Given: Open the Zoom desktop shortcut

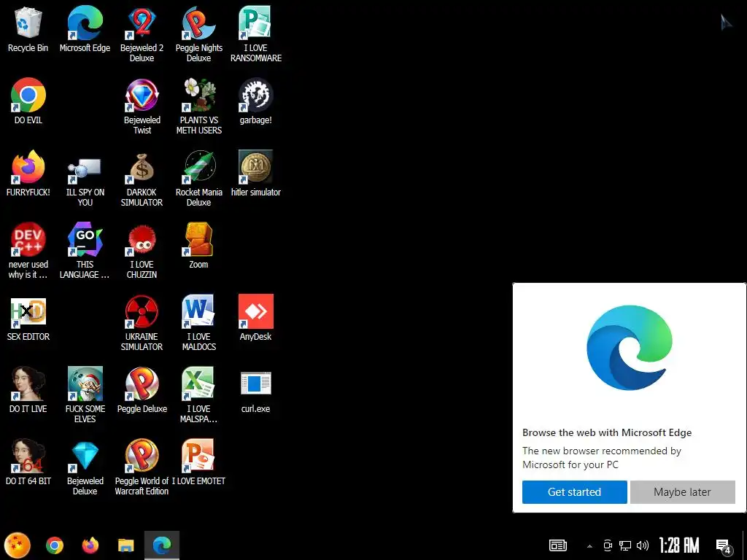Looking at the screenshot, I should tap(198, 246).
